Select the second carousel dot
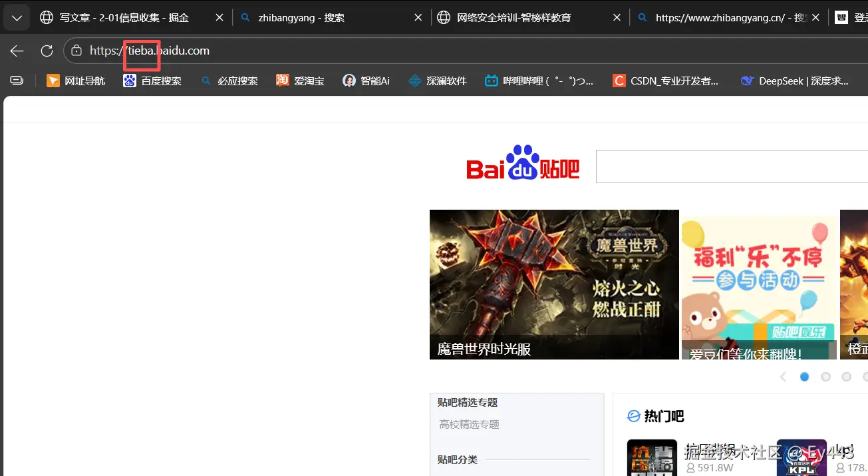 coord(826,377)
